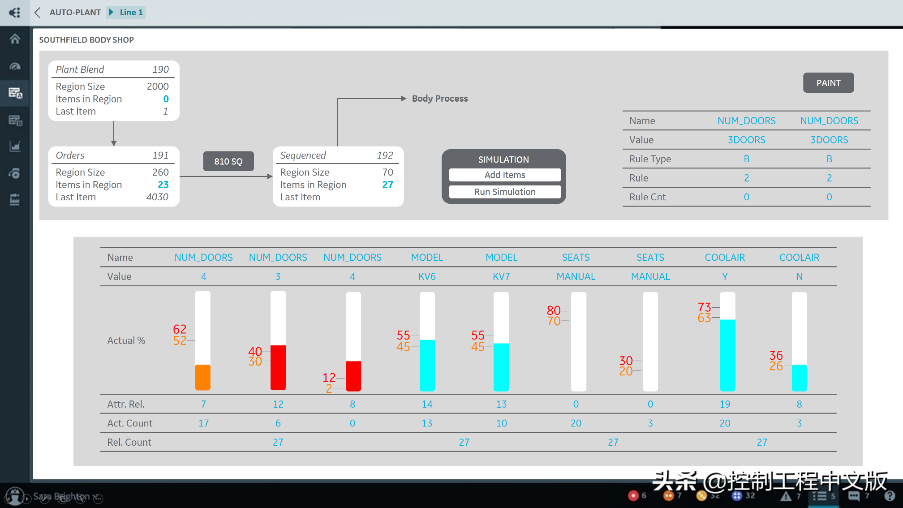This screenshot has height=508, width=903.
Task: Open the gauge dashboard sidebar icon
Action: pyautogui.click(x=14, y=66)
